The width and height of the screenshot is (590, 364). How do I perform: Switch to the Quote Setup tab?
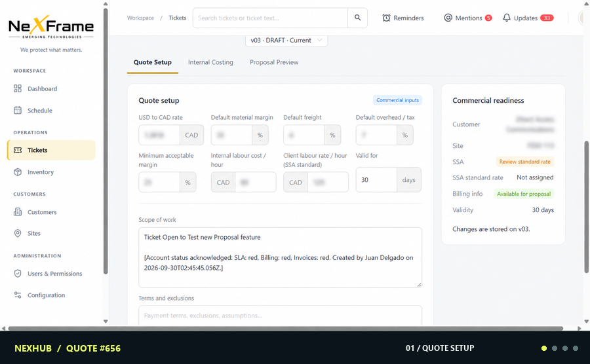(152, 62)
